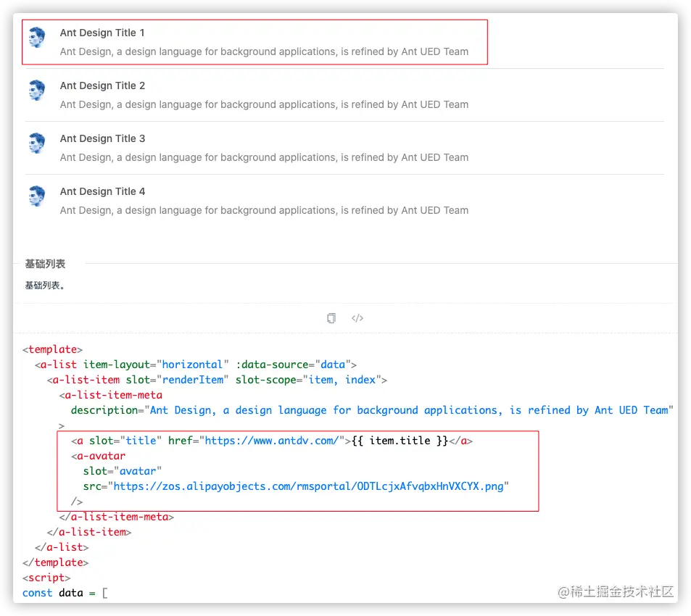
Task: Open the Ant Design Title 3 link
Action: pos(102,138)
